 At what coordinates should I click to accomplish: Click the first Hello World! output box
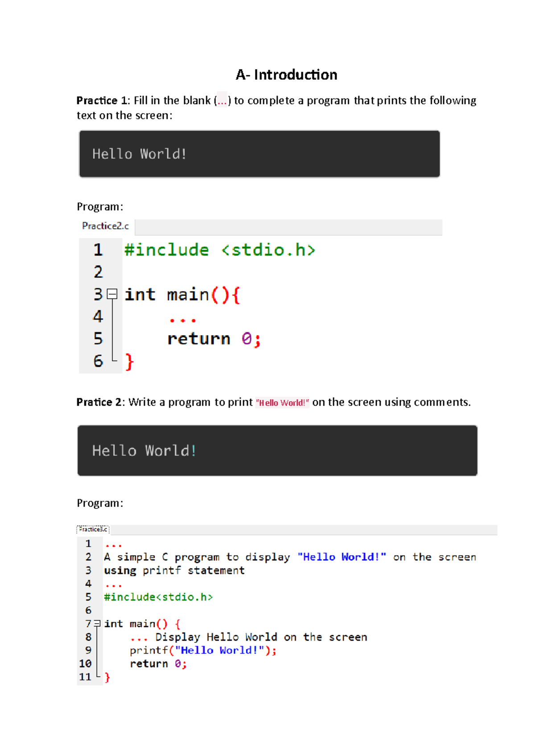[259, 154]
